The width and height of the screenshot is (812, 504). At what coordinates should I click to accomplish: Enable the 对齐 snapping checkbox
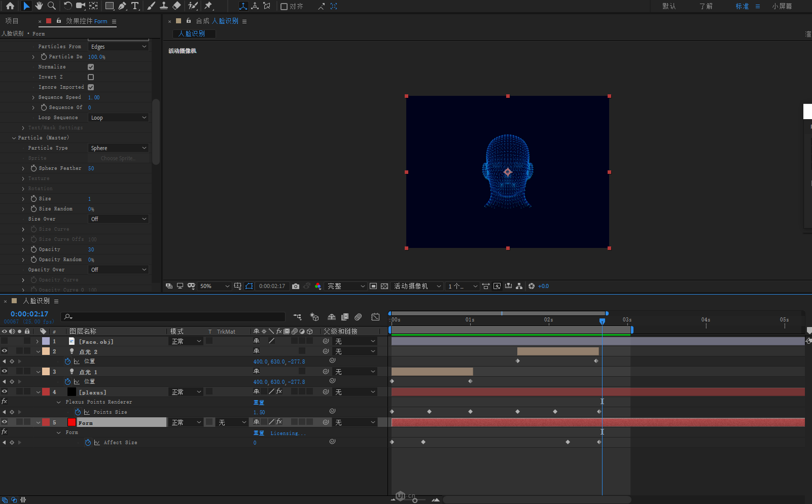click(284, 7)
